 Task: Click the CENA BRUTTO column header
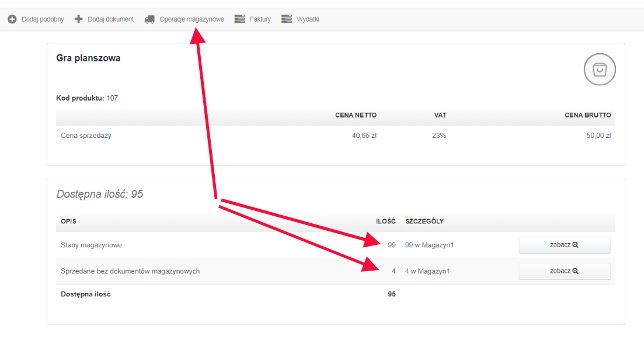[588, 115]
